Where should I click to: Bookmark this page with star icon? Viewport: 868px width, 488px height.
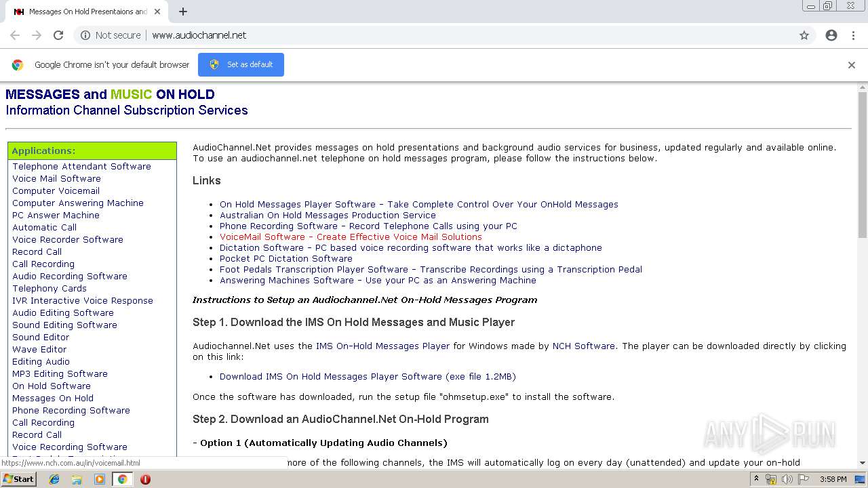pos(804,35)
